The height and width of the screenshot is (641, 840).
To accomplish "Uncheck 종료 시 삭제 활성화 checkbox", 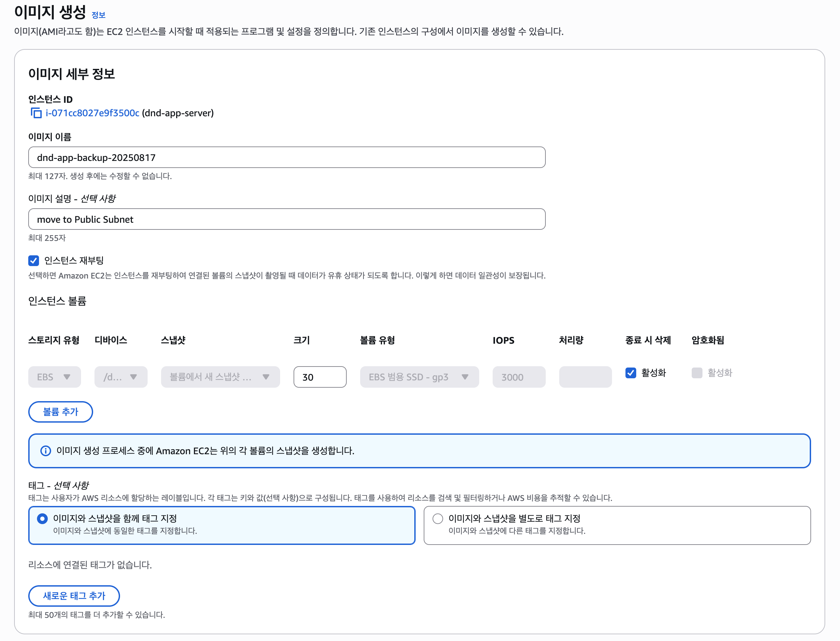I will [x=631, y=373].
